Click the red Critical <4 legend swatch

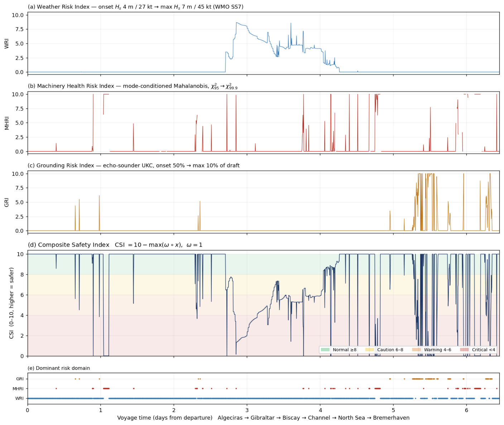[465, 350]
